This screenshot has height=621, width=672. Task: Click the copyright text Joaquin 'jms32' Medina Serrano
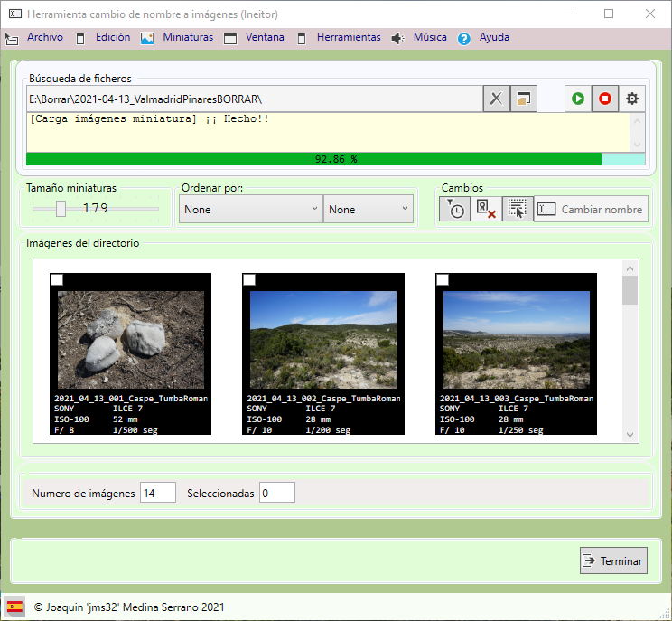(129, 607)
